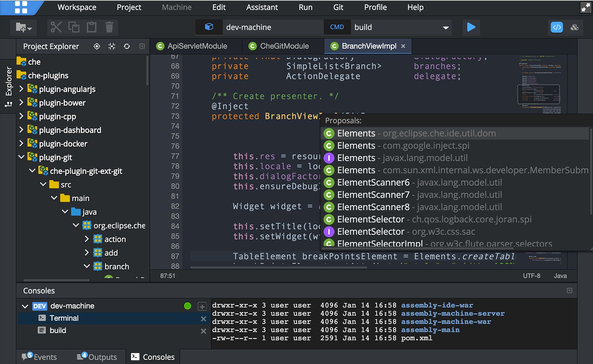Collapse the plugin-git folder
Image resolution: width=593 pixels, height=364 pixels.
[x=21, y=157]
